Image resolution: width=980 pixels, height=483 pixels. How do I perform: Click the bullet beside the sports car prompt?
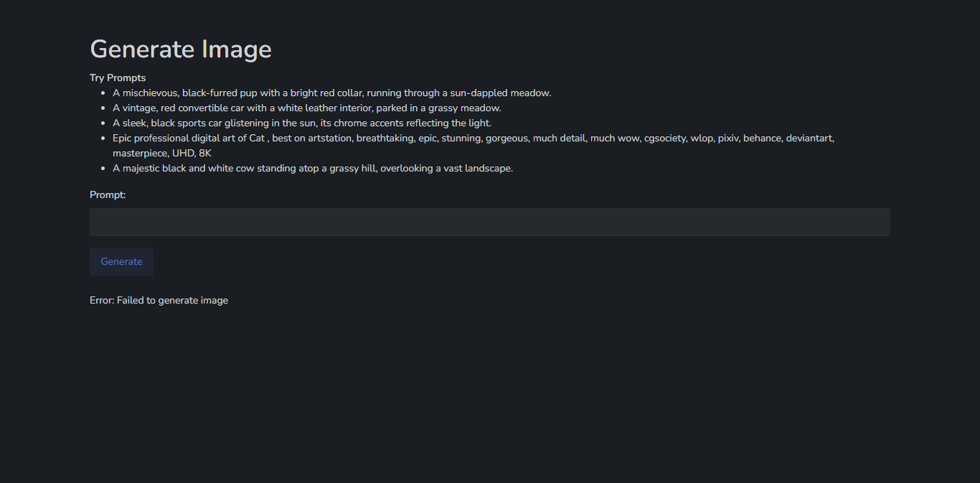tap(102, 123)
